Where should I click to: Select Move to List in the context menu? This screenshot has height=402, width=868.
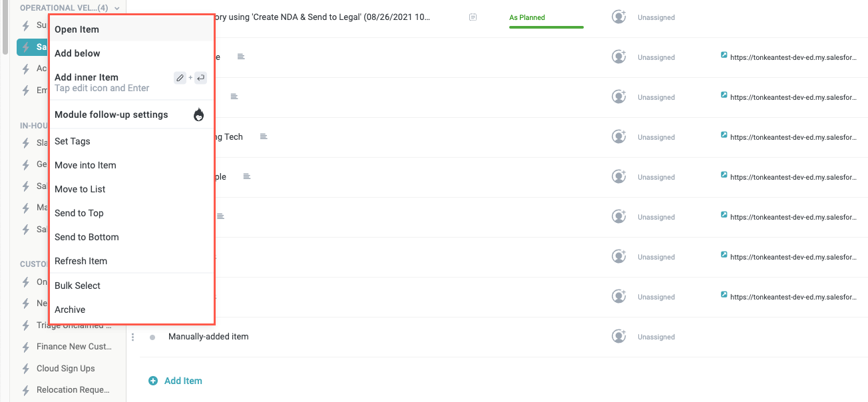point(80,189)
